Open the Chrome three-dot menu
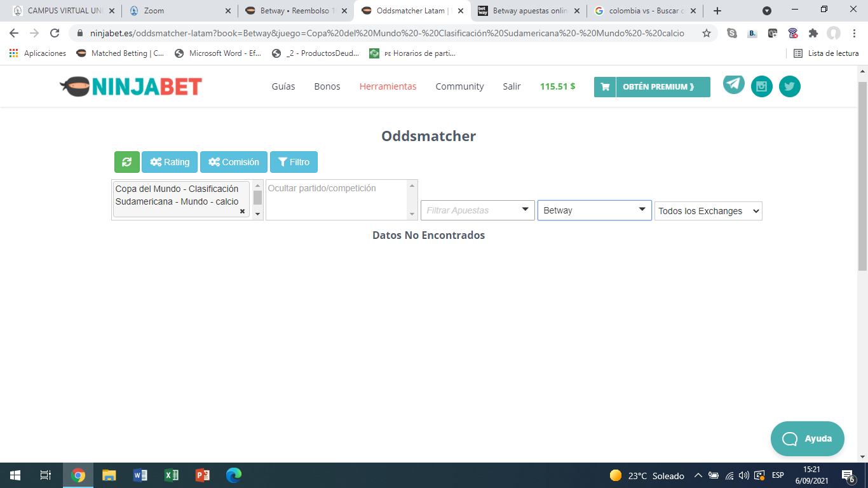868x488 pixels. point(853,33)
